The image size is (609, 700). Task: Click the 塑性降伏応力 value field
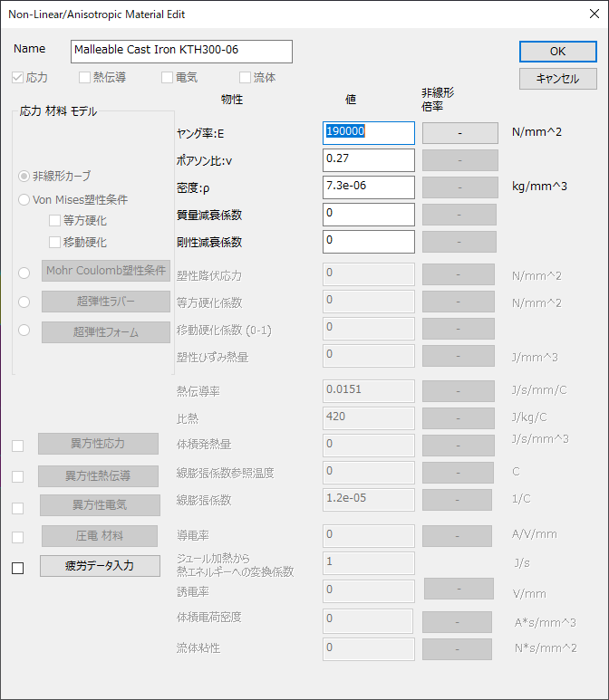click(369, 274)
